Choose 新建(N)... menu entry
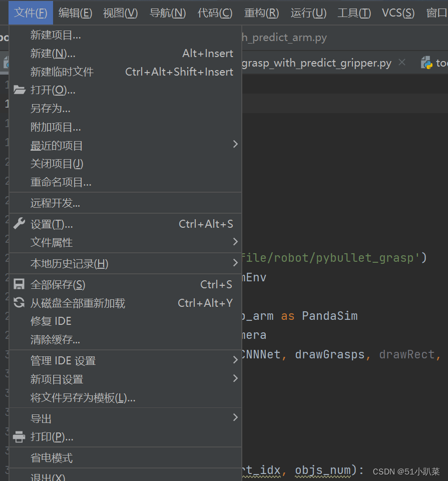Image resolution: width=448 pixels, height=481 pixels. [125, 54]
